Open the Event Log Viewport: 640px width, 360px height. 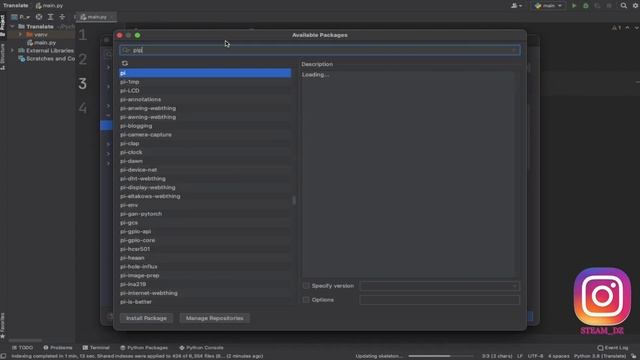click(x=613, y=348)
